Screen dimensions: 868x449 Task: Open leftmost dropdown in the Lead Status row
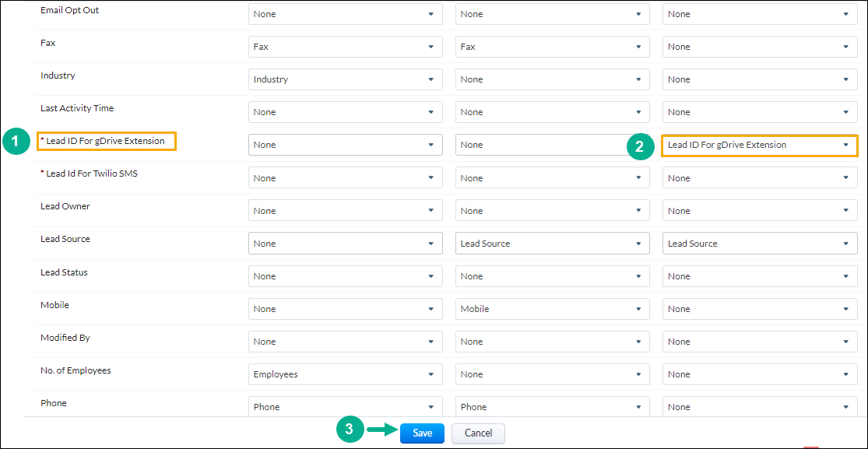346,275
